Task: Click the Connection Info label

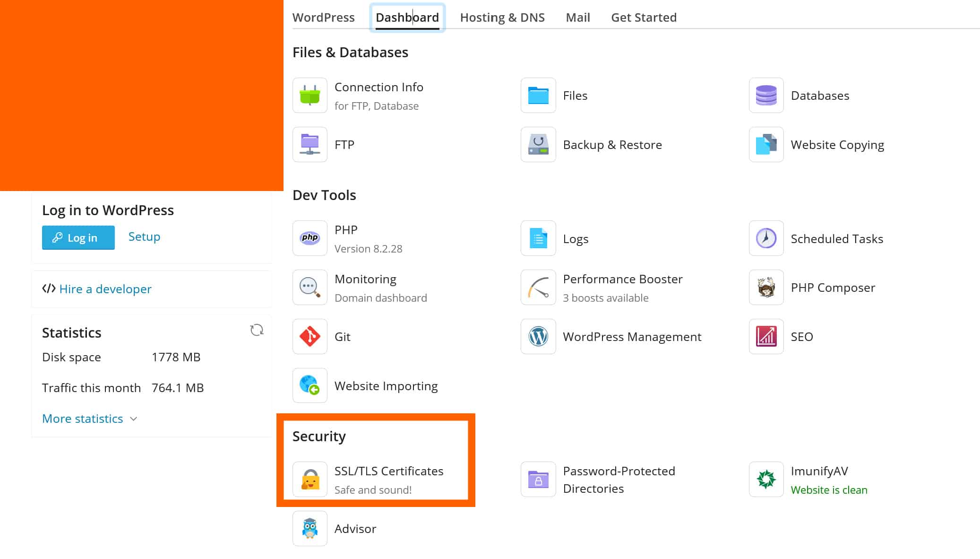Action: [x=379, y=87]
